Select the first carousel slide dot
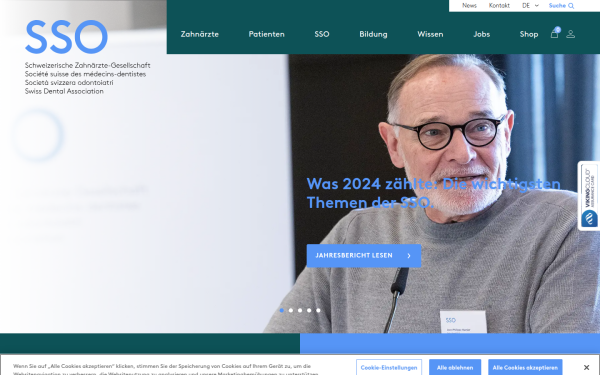 pos(282,310)
